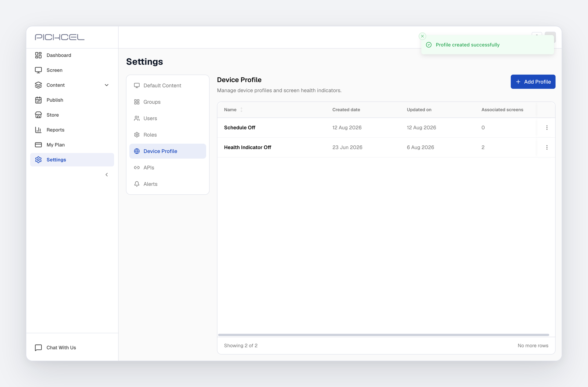Switch to Alerts settings
This screenshot has height=387, width=588.
(168, 184)
